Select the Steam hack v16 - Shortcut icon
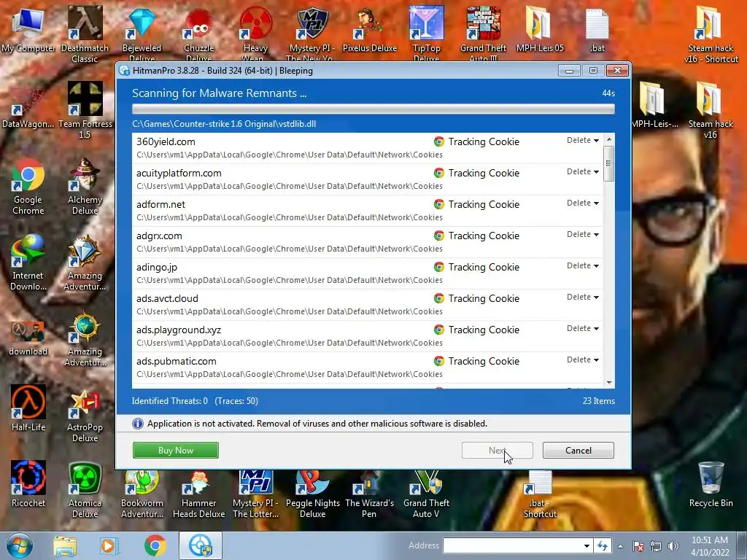The height and width of the screenshot is (560, 747). [x=711, y=34]
